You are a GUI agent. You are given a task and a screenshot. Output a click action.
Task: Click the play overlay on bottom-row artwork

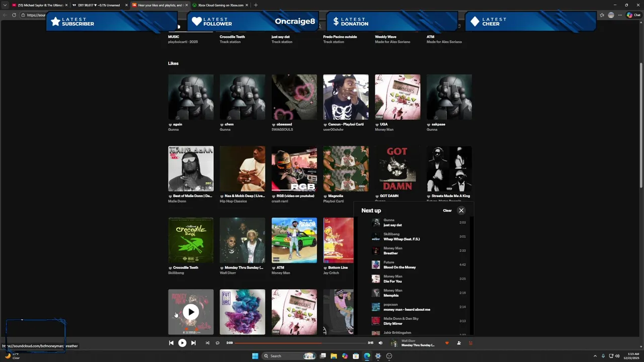tap(191, 312)
